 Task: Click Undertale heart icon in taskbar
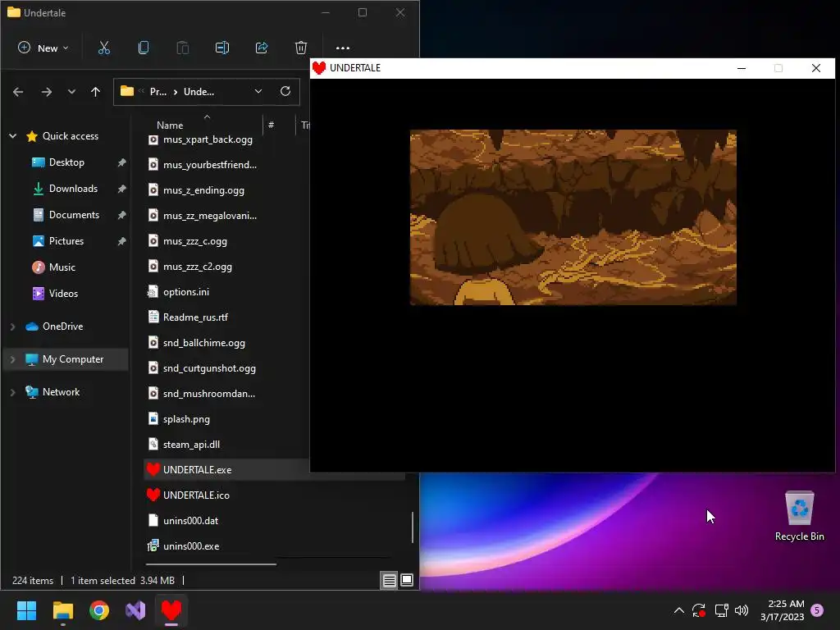coord(171,610)
